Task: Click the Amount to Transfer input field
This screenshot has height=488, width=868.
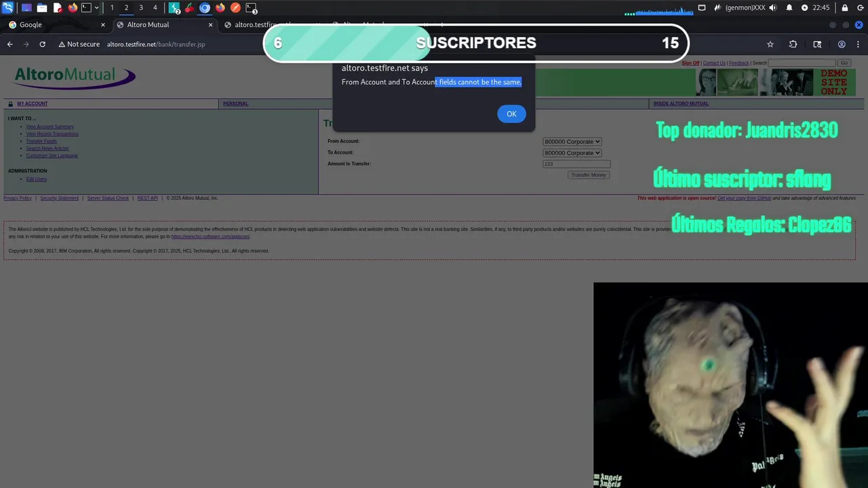Action: click(x=576, y=164)
